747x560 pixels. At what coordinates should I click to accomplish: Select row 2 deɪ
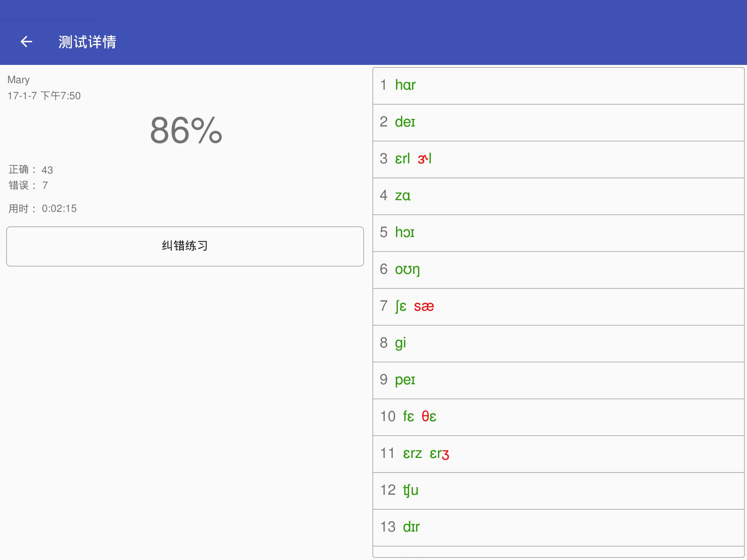point(558,123)
